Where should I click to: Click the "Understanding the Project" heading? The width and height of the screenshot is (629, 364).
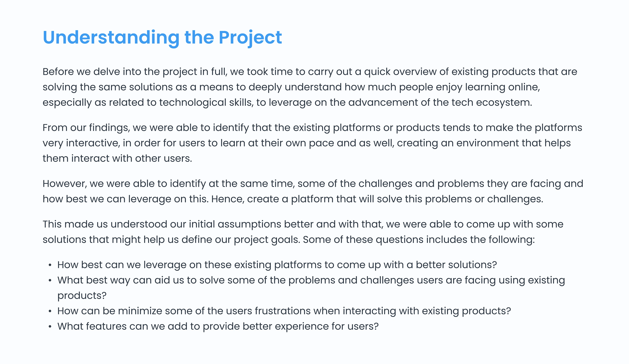[x=162, y=37]
